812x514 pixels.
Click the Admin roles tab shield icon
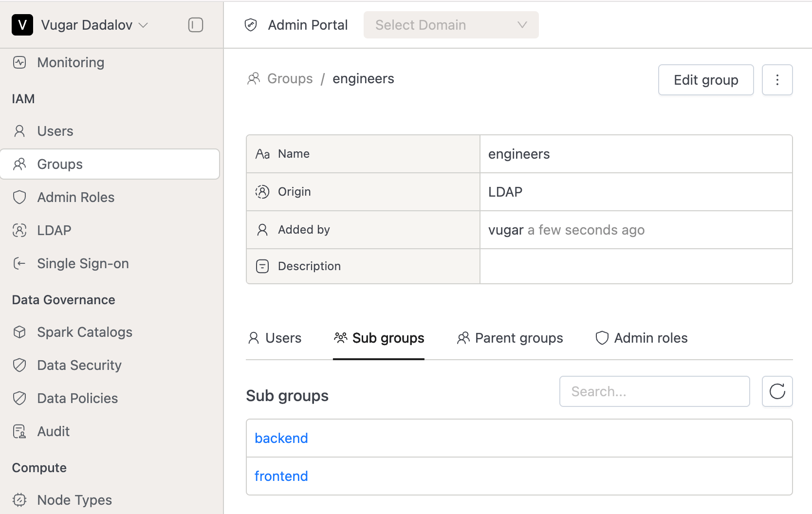click(602, 338)
